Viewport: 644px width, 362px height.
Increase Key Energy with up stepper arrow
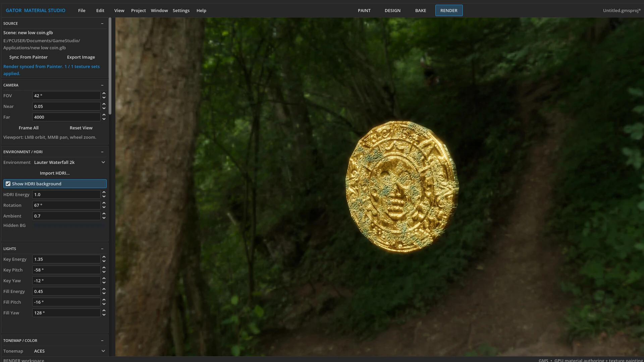104,257
